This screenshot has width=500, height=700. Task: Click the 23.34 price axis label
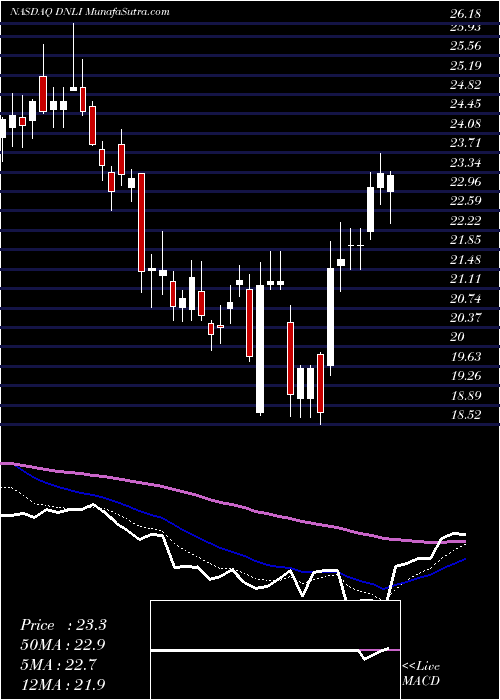[466, 162]
